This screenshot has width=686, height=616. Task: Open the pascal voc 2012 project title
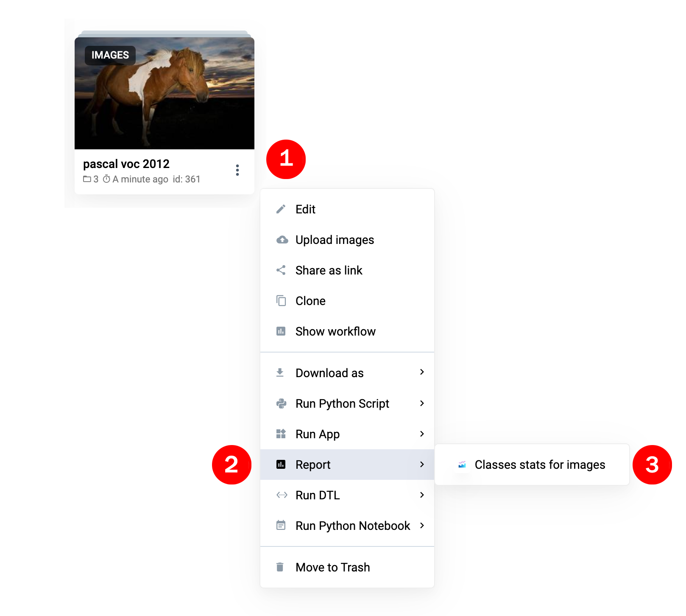[126, 164]
